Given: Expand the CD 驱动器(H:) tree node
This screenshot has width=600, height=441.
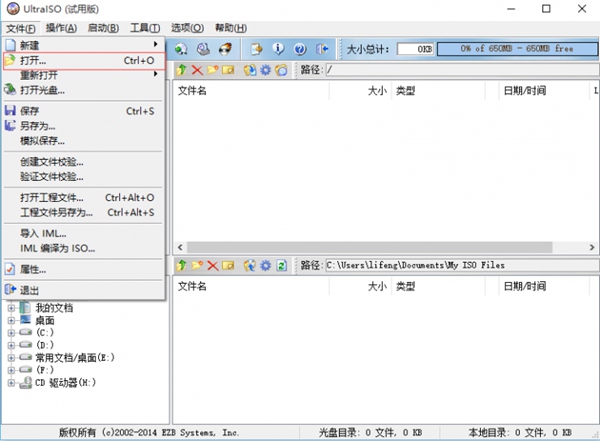Looking at the screenshot, I should pos(11,382).
